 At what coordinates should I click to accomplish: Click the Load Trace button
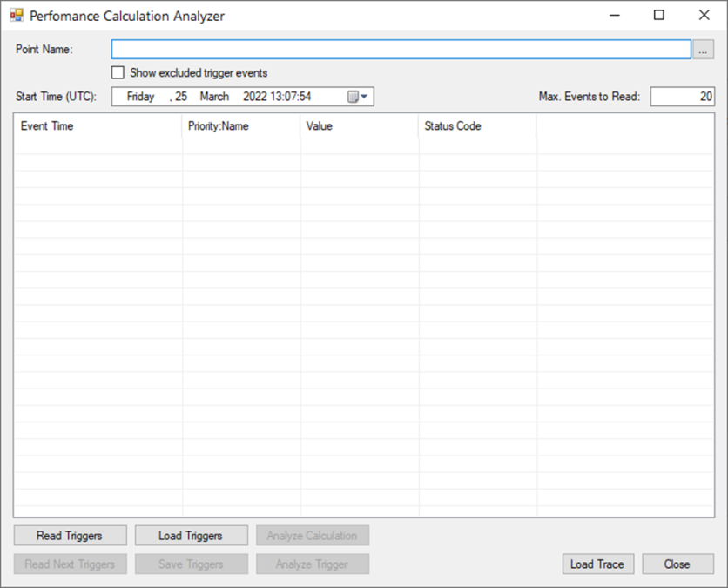597,564
